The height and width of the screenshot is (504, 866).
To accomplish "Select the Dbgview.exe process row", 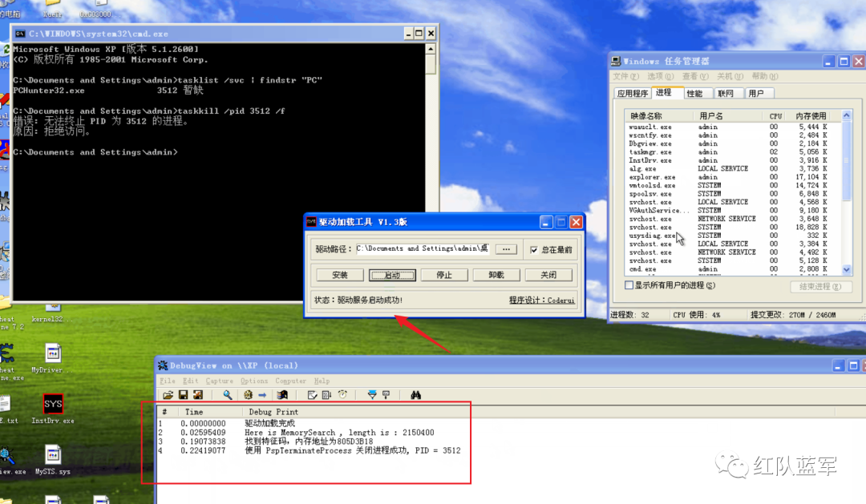I will 733,143.
